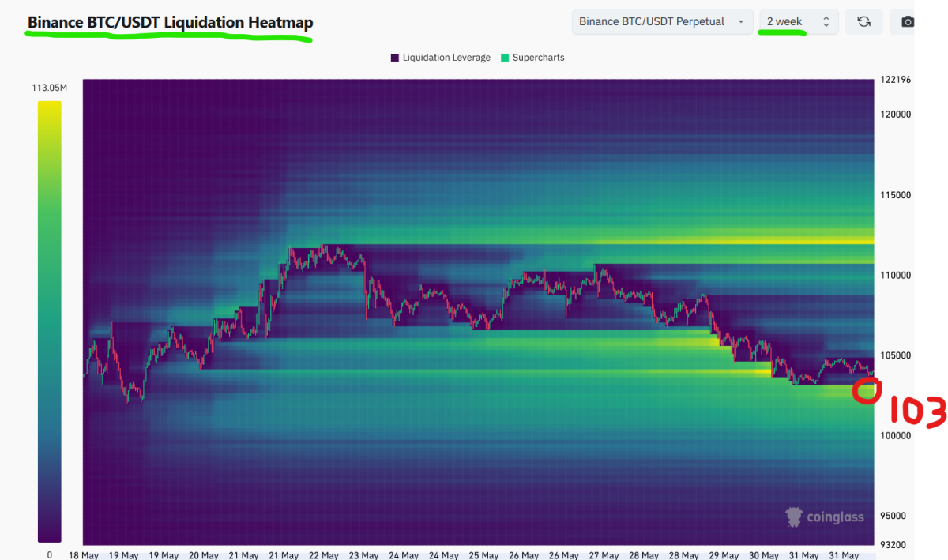The width and height of the screenshot is (948, 560).
Task: Open the 2 week timeframe selector
Action: (799, 21)
